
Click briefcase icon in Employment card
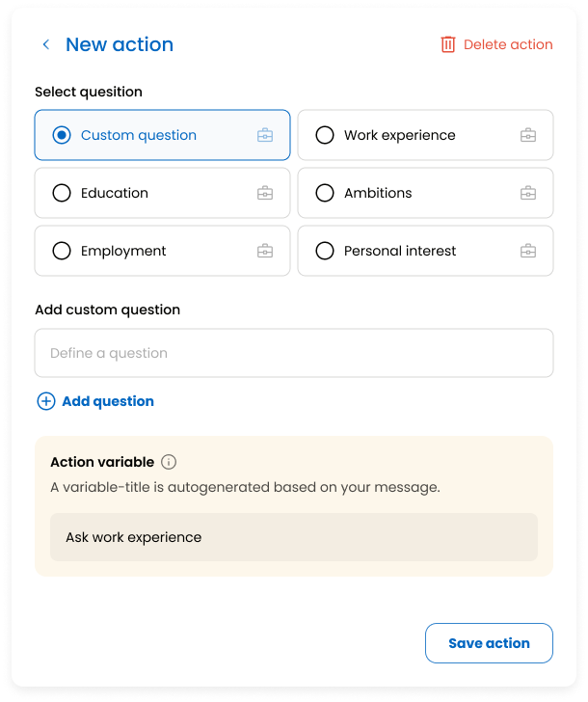pyautogui.click(x=265, y=251)
